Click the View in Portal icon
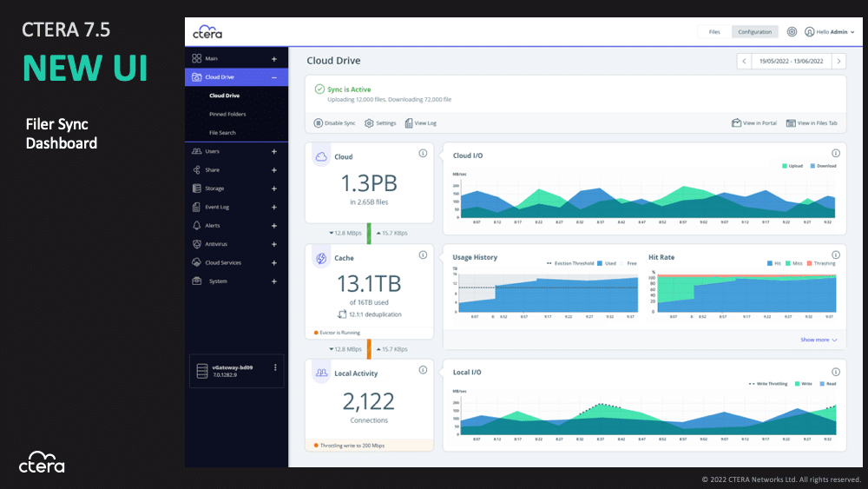This screenshot has height=489, width=868. [x=736, y=123]
